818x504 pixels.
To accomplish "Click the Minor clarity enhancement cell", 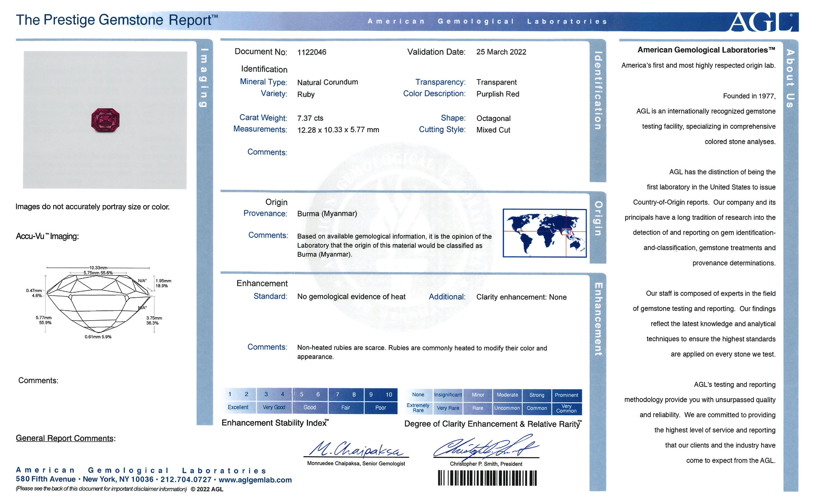I will pyautogui.click(x=478, y=395).
